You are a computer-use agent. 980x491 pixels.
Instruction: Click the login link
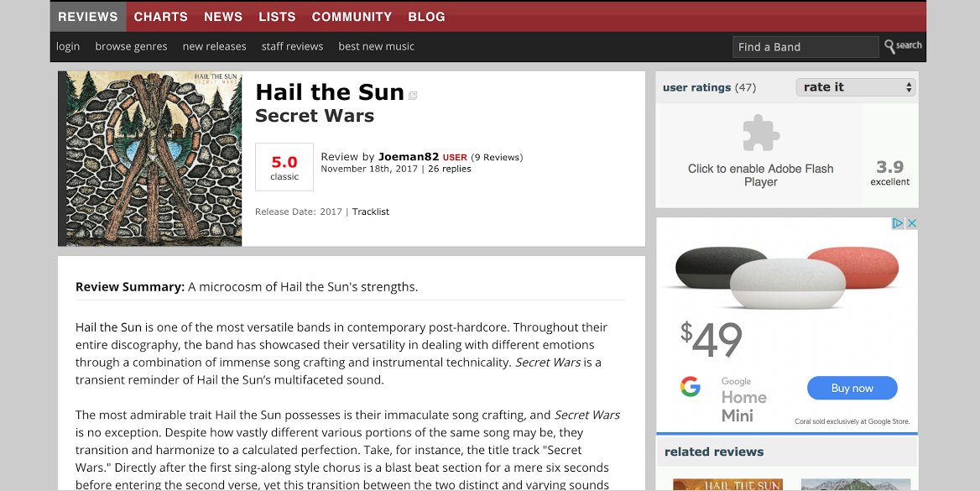(68, 46)
